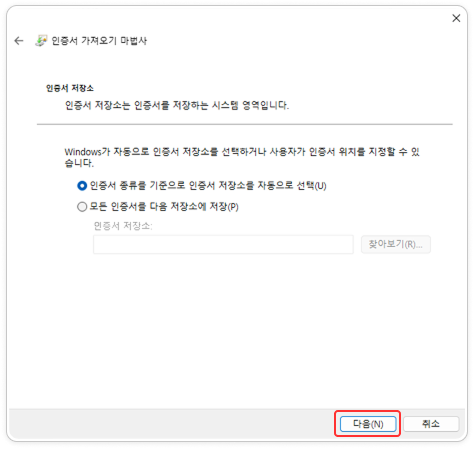Click the grayed '인증서 저장소:' label
Screen dimensions: 474x449
coord(123,226)
